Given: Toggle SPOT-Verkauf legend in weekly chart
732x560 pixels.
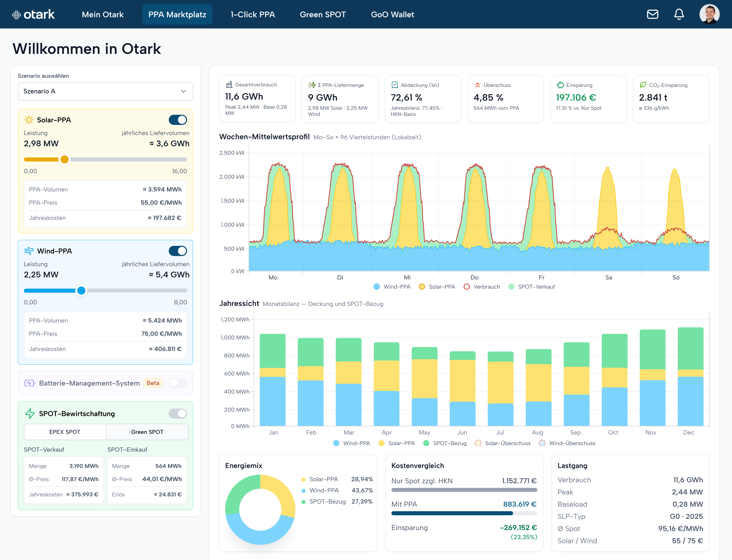Looking at the screenshot, I should tap(531, 287).
